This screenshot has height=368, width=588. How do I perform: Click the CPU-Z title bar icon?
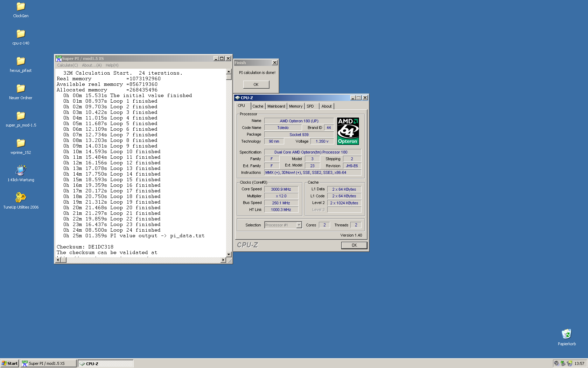tap(237, 98)
